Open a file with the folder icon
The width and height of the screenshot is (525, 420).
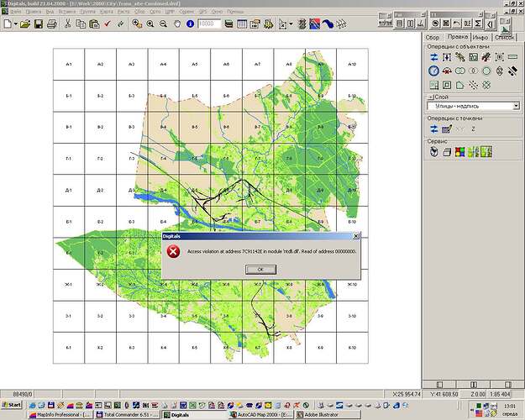point(25,24)
